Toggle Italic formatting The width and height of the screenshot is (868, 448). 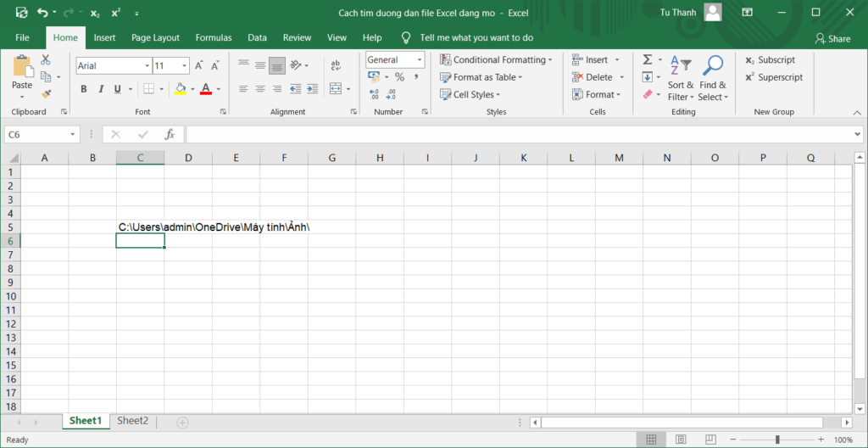[x=101, y=89]
